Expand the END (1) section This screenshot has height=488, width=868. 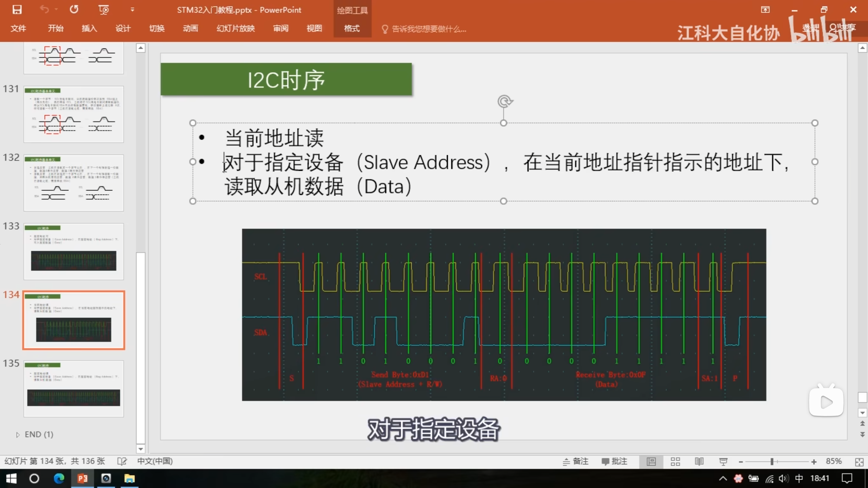point(18,434)
